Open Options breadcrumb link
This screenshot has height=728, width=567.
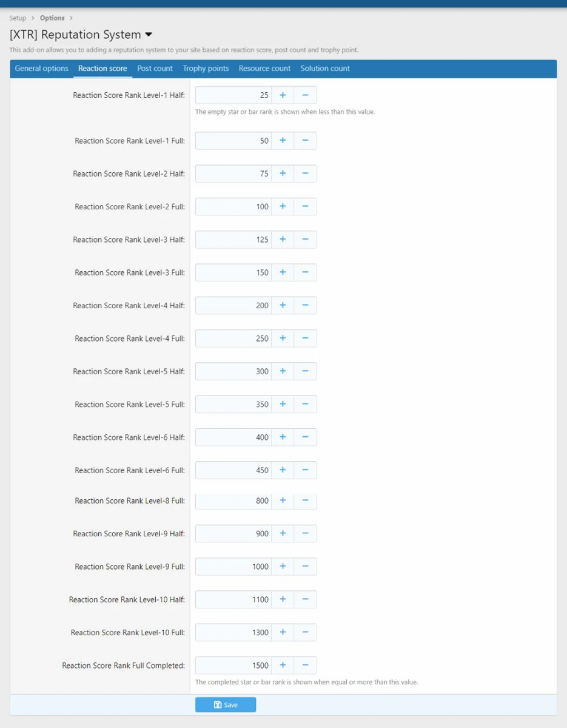tap(52, 18)
